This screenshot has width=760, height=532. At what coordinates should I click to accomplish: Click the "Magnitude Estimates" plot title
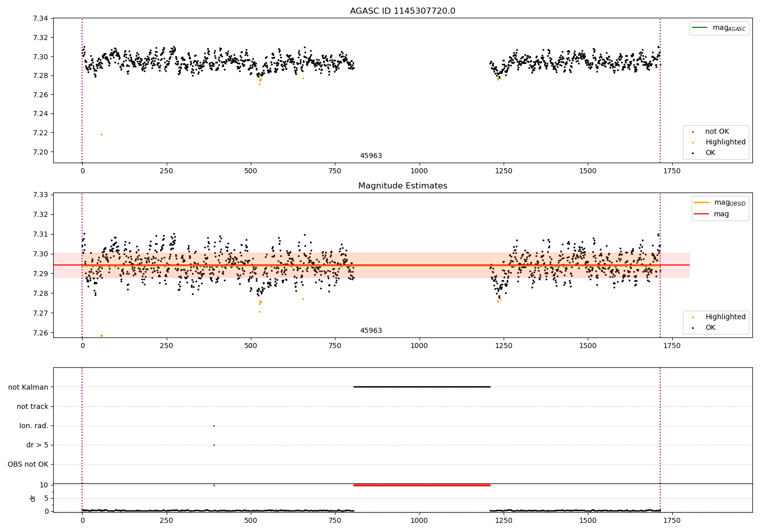[x=402, y=186]
